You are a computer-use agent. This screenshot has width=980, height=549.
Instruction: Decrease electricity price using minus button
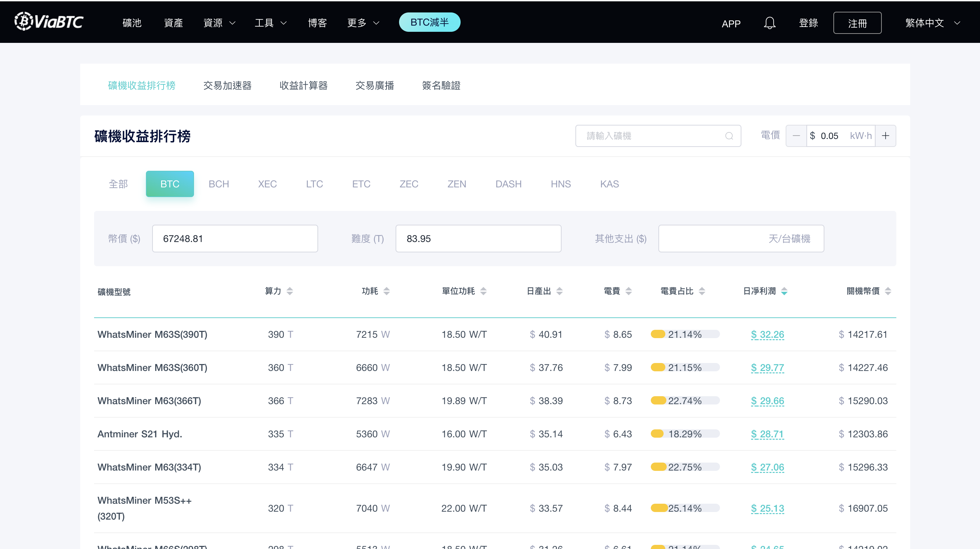[x=796, y=136]
